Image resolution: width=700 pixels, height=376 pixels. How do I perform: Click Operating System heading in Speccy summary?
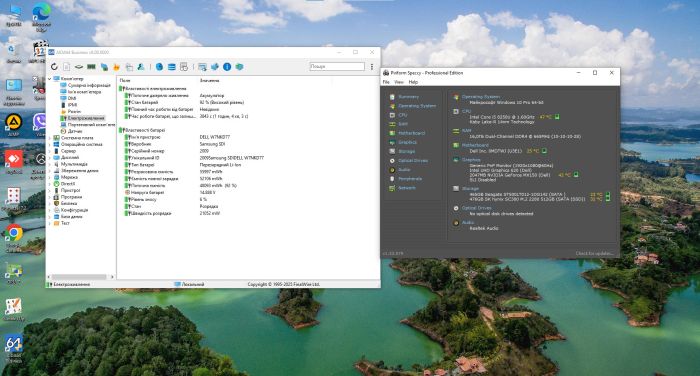(481, 96)
